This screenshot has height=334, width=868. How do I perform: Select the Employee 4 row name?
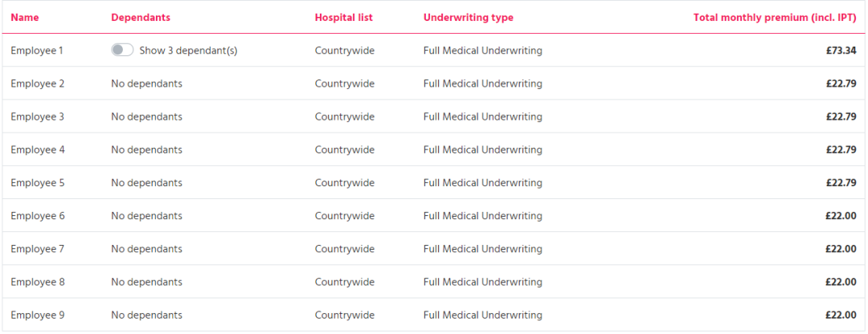(38, 150)
